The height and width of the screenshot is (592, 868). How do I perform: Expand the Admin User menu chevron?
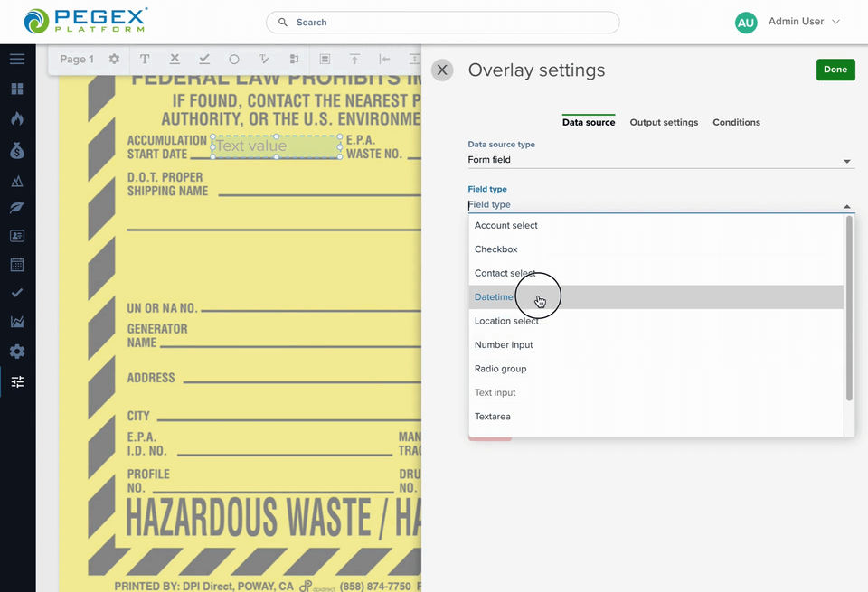click(x=836, y=22)
